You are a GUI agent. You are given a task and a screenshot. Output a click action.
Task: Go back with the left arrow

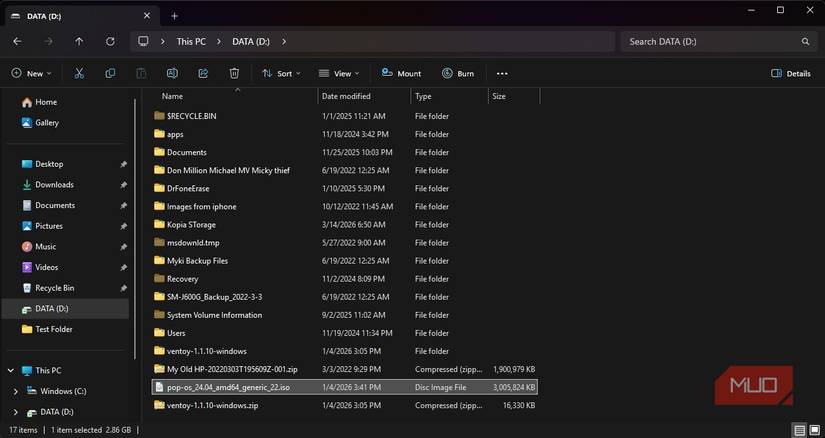[17, 41]
